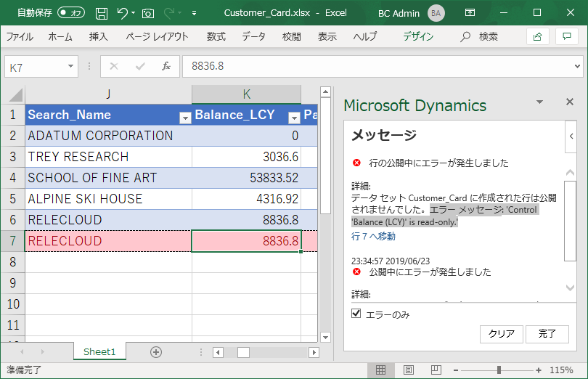Expand the formula bar chevron
This screenshot has height=379, width=588.
(x=577, y=66)
